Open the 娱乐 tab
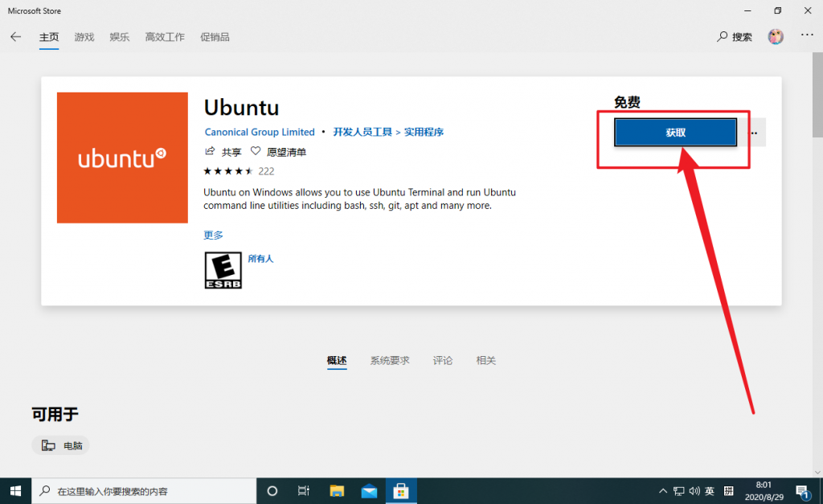Screen dimensions: 823x504 pyautogui.click(x=119, y=37)
